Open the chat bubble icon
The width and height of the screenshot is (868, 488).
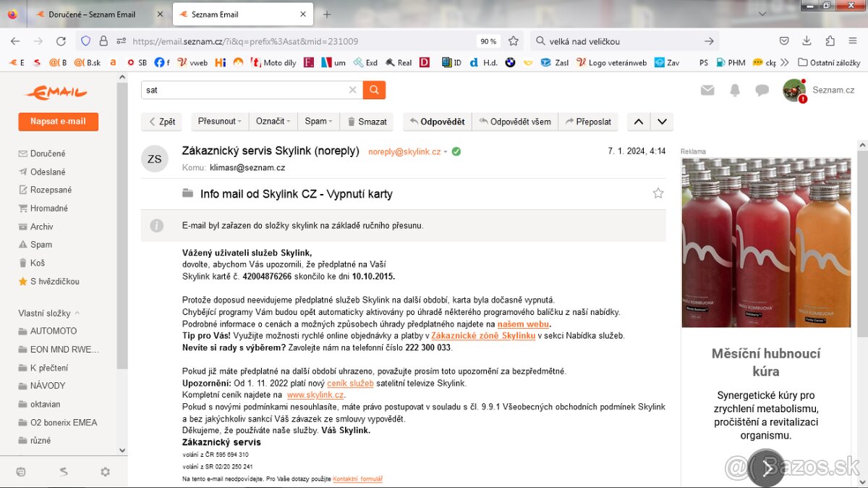(762, 90)
